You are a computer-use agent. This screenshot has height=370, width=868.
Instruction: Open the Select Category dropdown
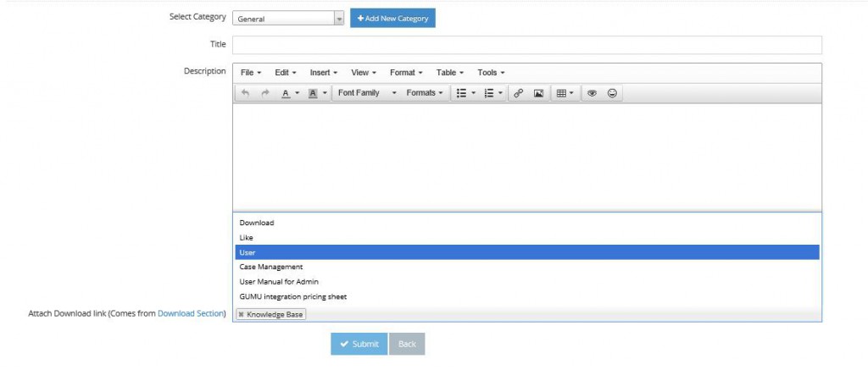[x=288, y=18]
